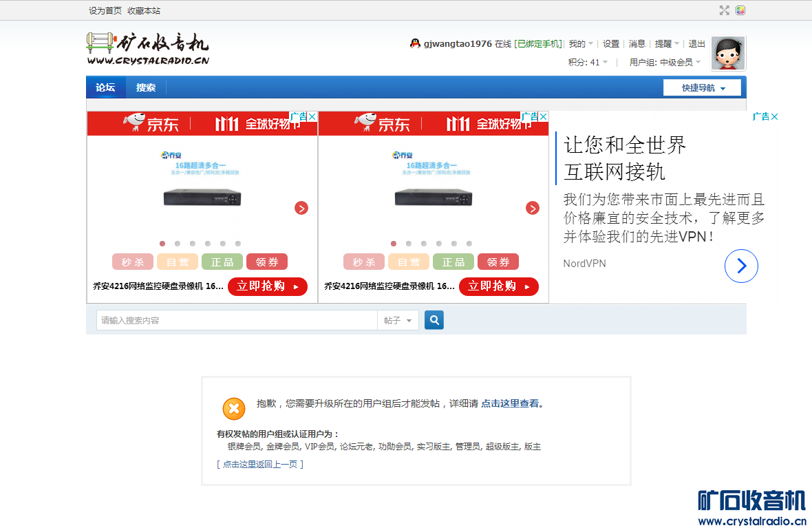The width and height of the screenshot is (812, 530).
Task: Click 正品 tag in first JD ad
Action: [x=222, y=262]
